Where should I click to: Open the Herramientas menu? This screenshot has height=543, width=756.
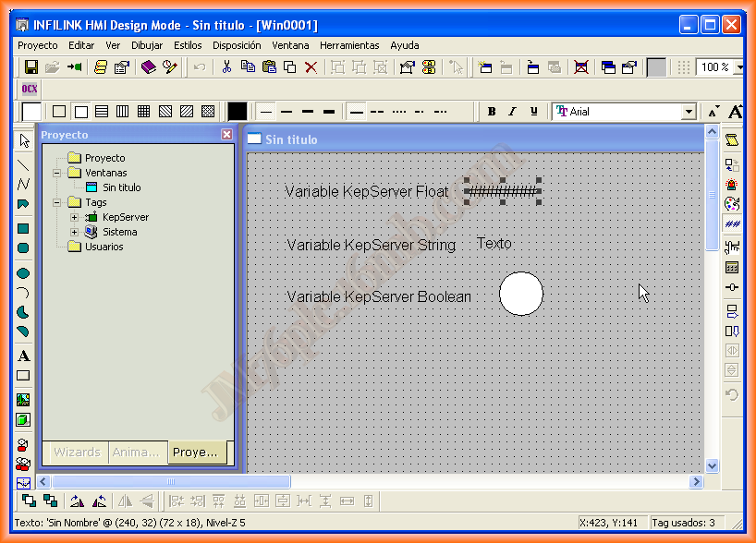click(x=349, y=45)
